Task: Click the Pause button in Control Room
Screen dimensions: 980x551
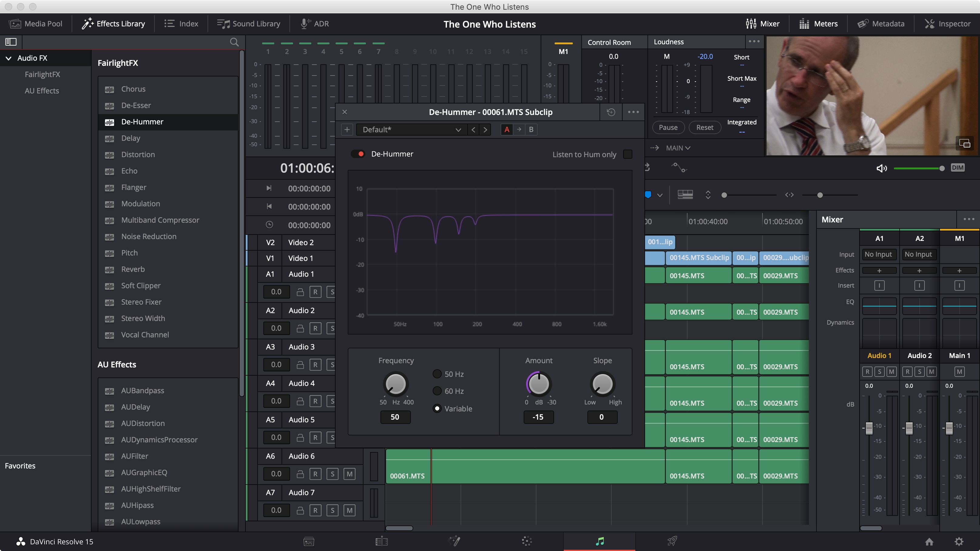Action: tap(668, 127)
